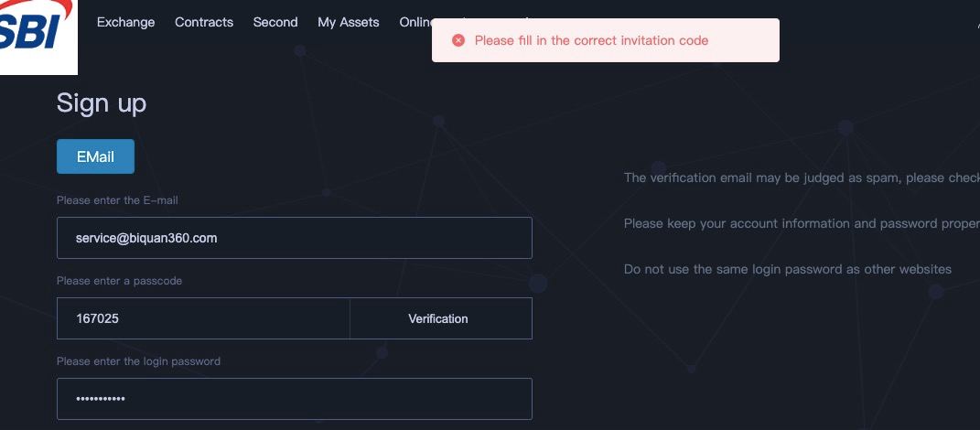Select the EMail sign-up tab
Viewport: 980px width, 430px height.
(x=96, y=156)
